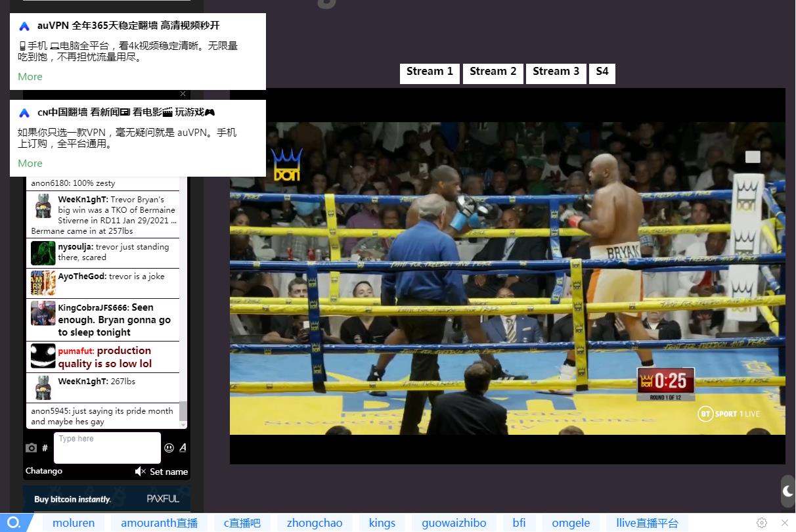Attach image using chat camera icon
This screenshot has width=796, height=532.
pyautogui.click(x=31, y=448)
